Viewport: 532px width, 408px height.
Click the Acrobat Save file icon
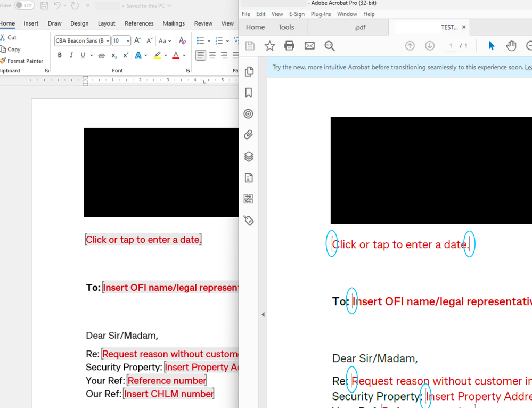pos(250,46)
